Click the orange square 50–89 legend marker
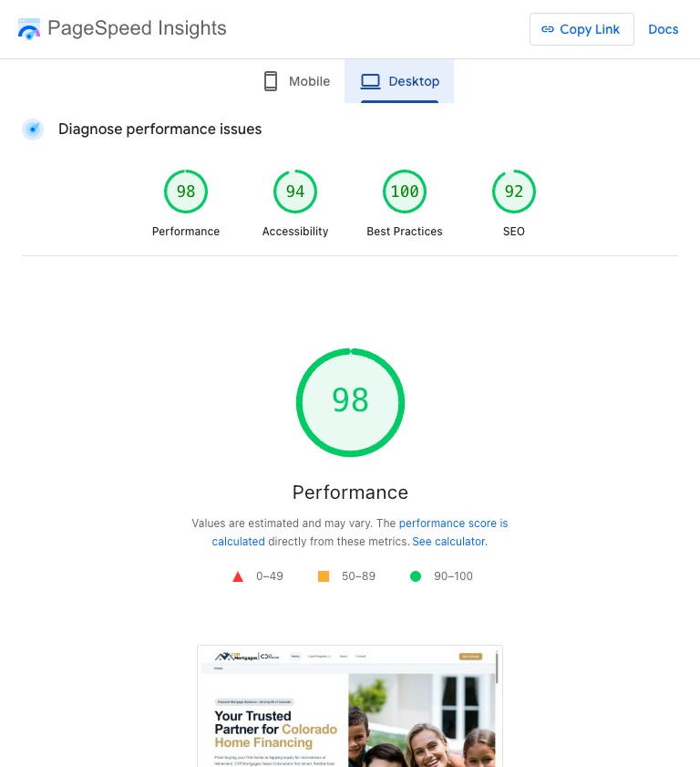Viewport: 700px width, 767px height. click(323, 576)
